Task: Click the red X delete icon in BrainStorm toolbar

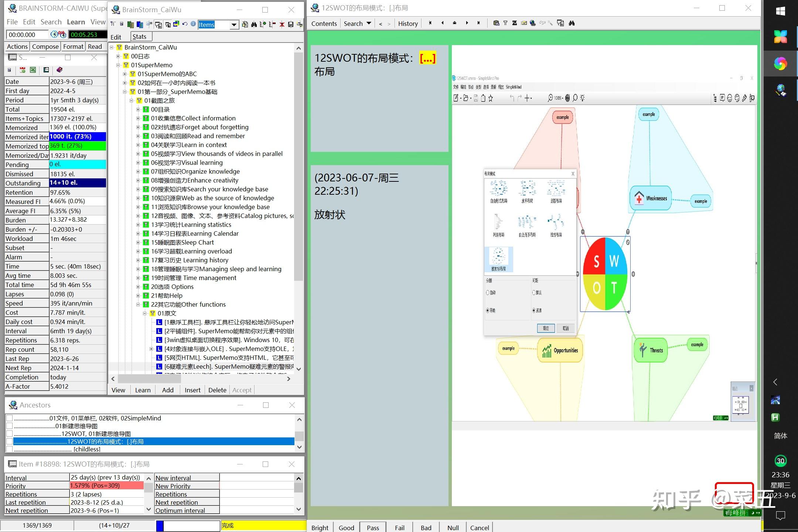Action: click(x=282, y=24)
